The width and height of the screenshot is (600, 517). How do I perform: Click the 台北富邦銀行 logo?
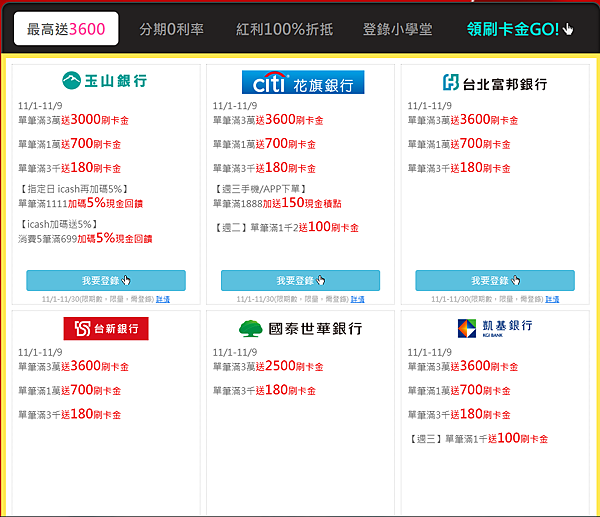495,83
